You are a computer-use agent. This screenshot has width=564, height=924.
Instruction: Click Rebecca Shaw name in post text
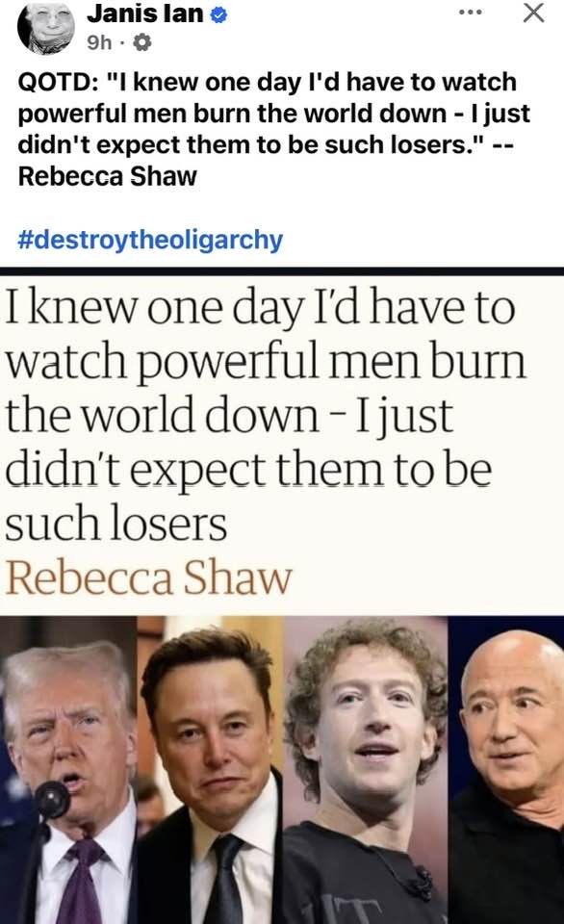pos(107,176)
